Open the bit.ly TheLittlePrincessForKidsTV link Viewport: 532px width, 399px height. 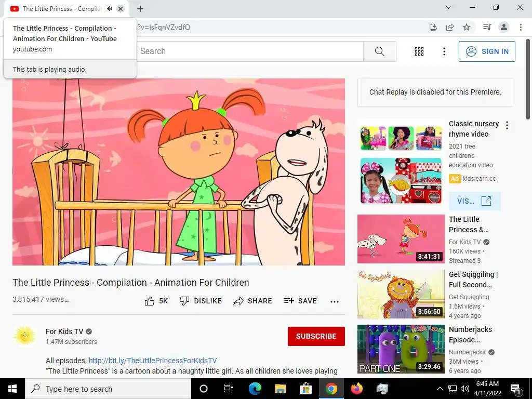(x=153, y=361)
